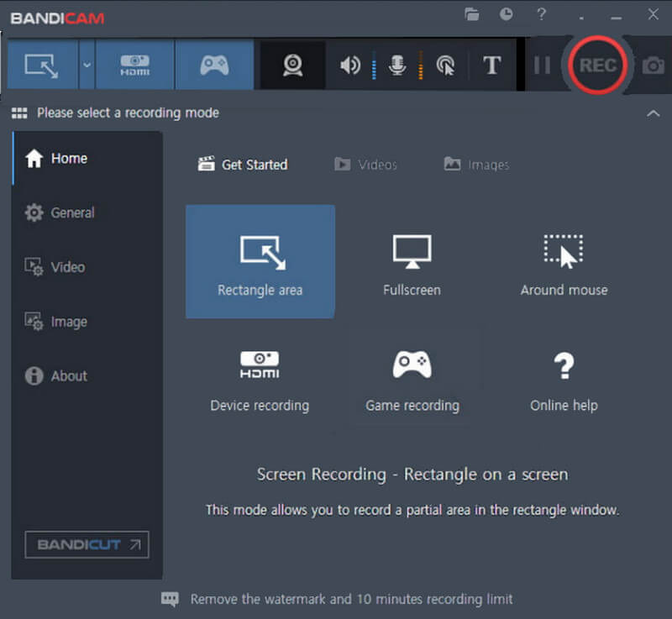Minimize the Bandicam window

click(x=617, y=18)
